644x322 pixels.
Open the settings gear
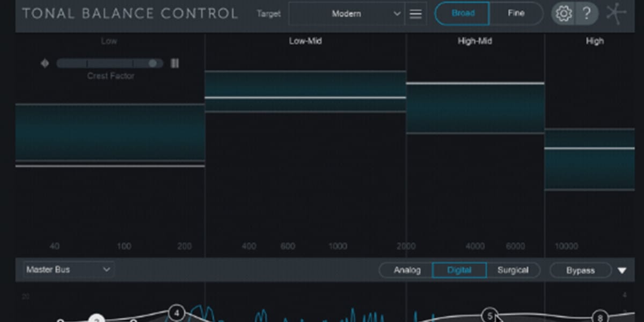click(x=563, y=13)
